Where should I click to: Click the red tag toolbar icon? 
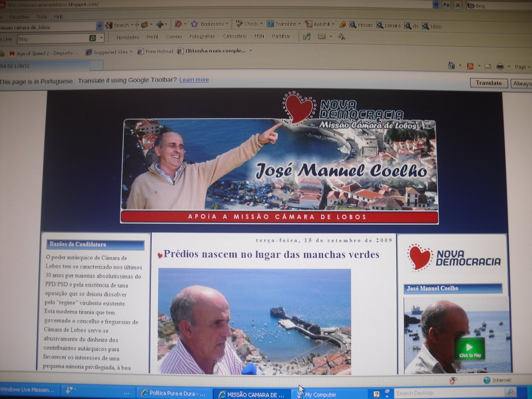pos(144,25)
